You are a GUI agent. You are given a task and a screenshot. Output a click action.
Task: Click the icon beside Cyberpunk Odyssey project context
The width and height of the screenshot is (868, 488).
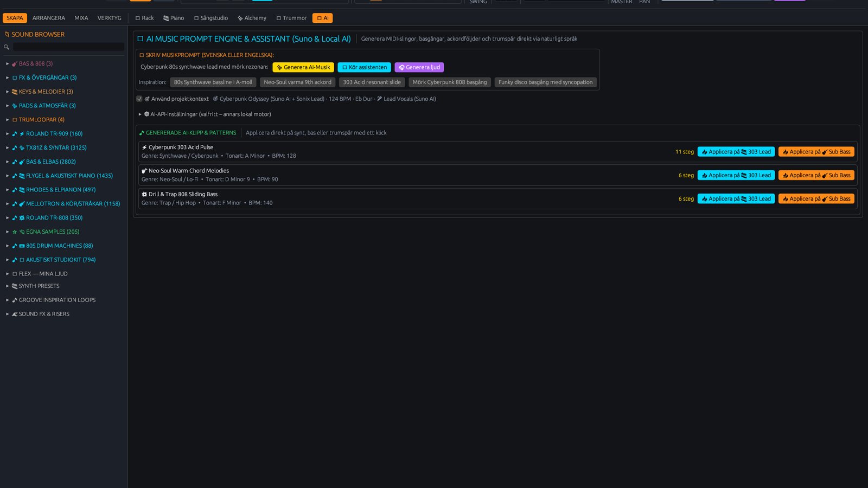click(215, 99)
